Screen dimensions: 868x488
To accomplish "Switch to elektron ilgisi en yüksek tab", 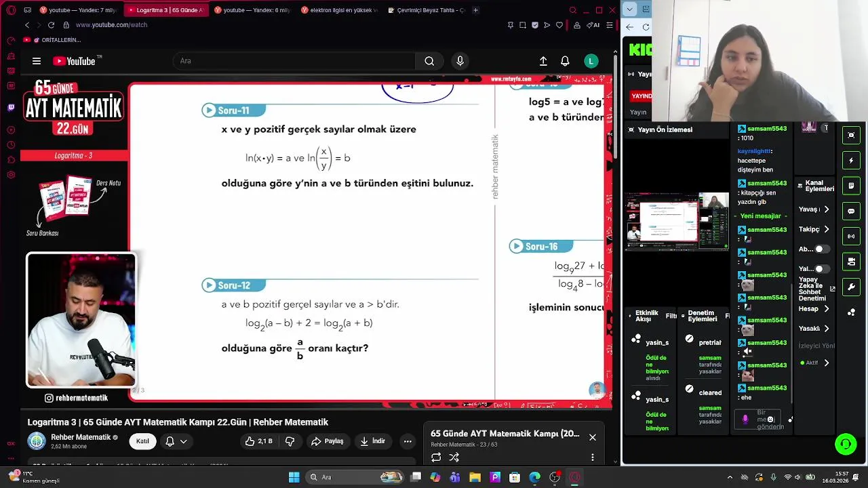I will (x=339, y=10).
